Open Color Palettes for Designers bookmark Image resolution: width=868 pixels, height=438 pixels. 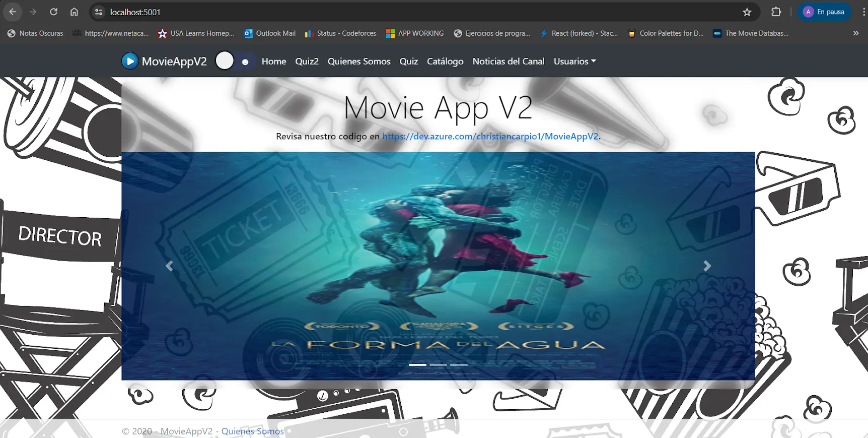point(666,33)
